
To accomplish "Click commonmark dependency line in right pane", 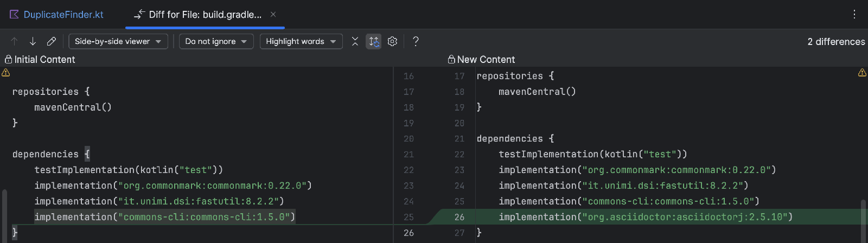I will coord(637,170).
